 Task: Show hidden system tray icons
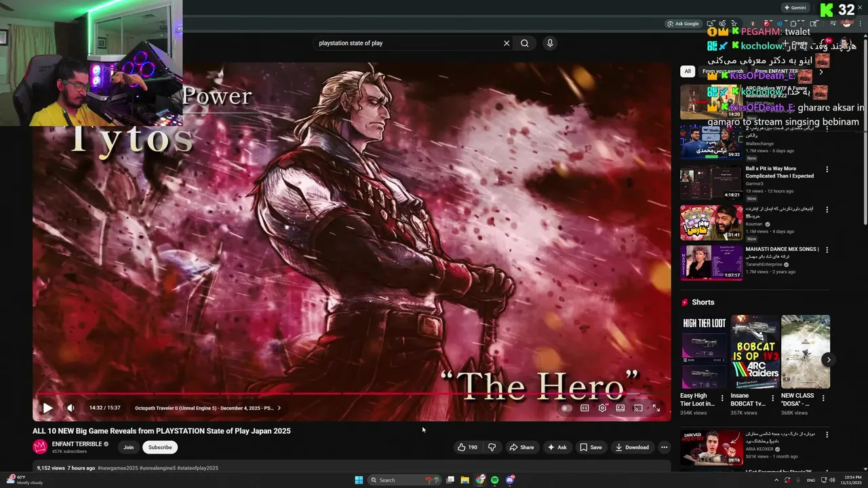[x=776, y=480]
